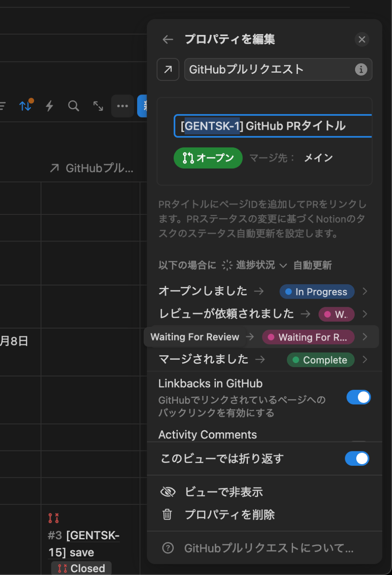Select the Waiting For R... status tag
Viewport: 392px width, 575px height.
click(308, 337)
